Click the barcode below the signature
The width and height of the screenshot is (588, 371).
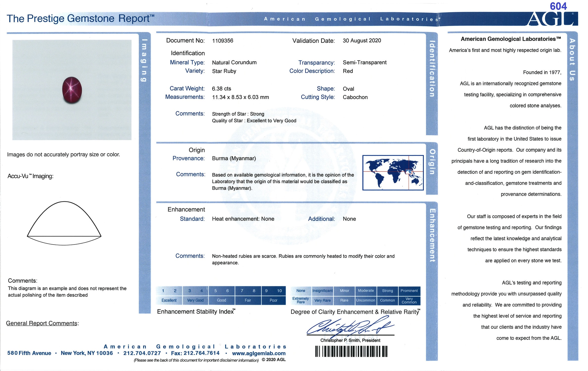pyautogui.click(x=351, y=351)
